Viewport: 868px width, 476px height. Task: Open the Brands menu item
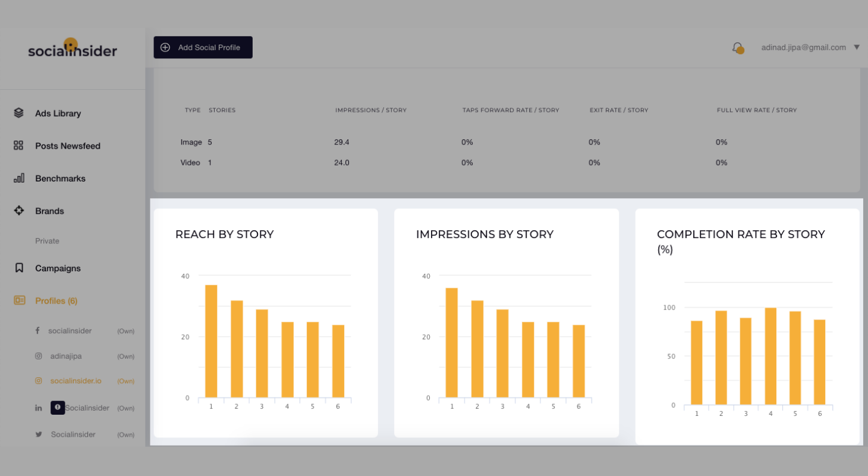pyautogui.click(x=49, y=211)
